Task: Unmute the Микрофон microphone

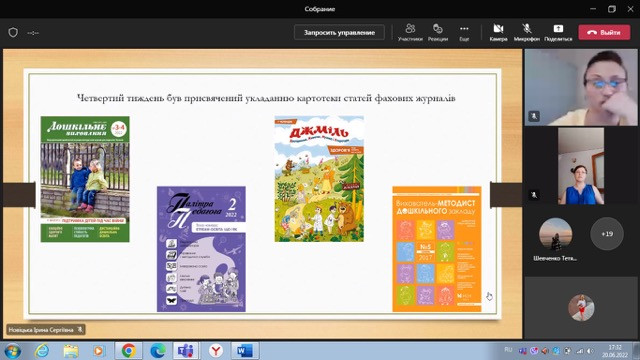Action: (x=527, y=32)
